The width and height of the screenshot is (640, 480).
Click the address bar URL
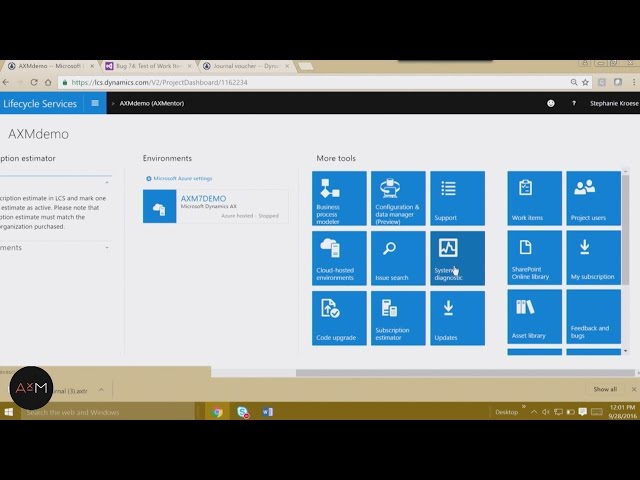(160, 82)
